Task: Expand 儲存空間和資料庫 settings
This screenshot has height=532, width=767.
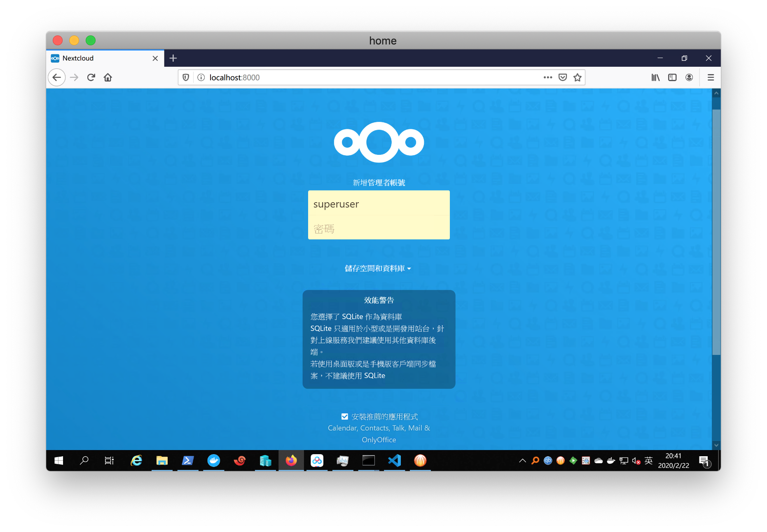Action: pos(378,268)
